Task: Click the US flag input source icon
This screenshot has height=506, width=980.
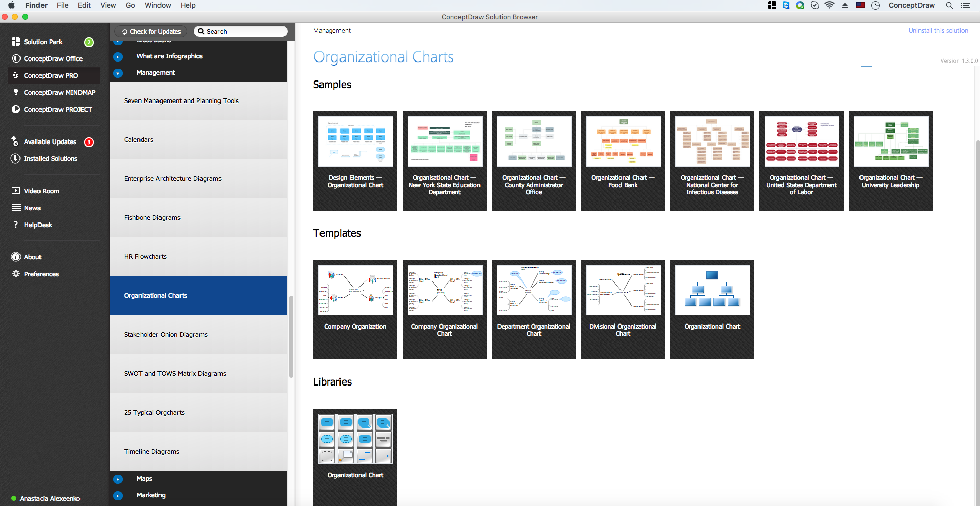Action: click(861, 5)
